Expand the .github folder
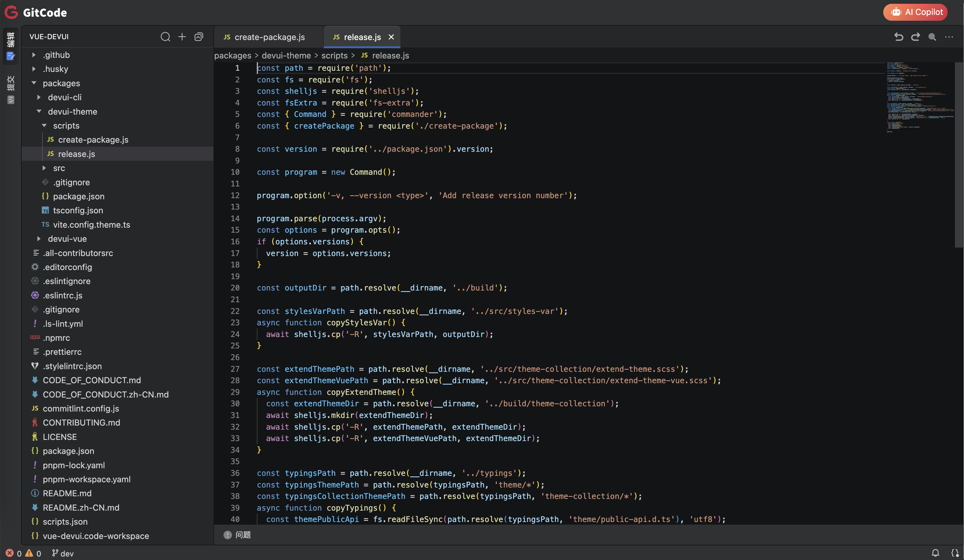The width and height of the screenshot is (964, 560). click(x=56, y=55)
